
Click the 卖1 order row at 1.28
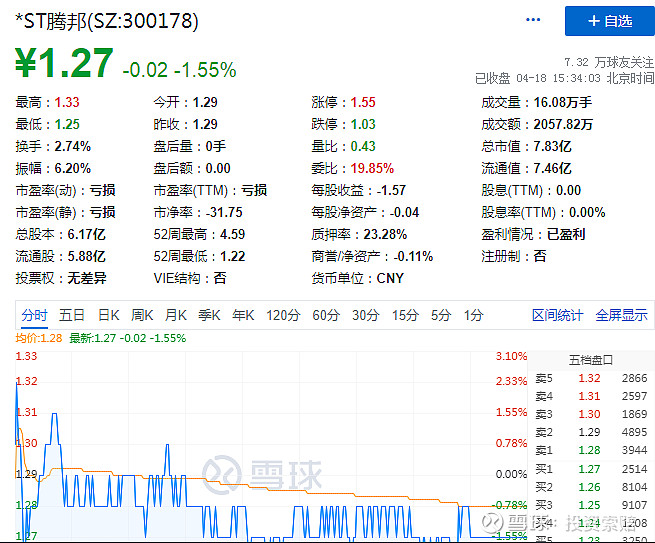591,450
